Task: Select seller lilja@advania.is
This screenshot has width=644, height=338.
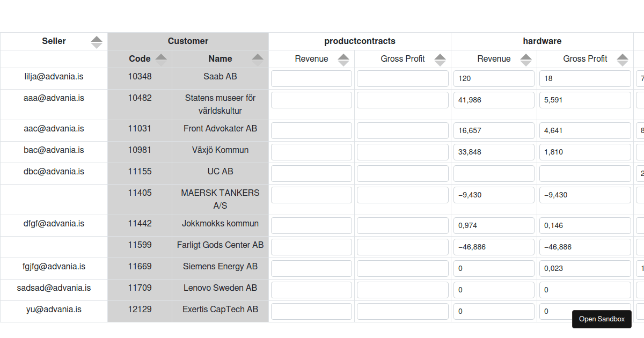Action: 54,77
